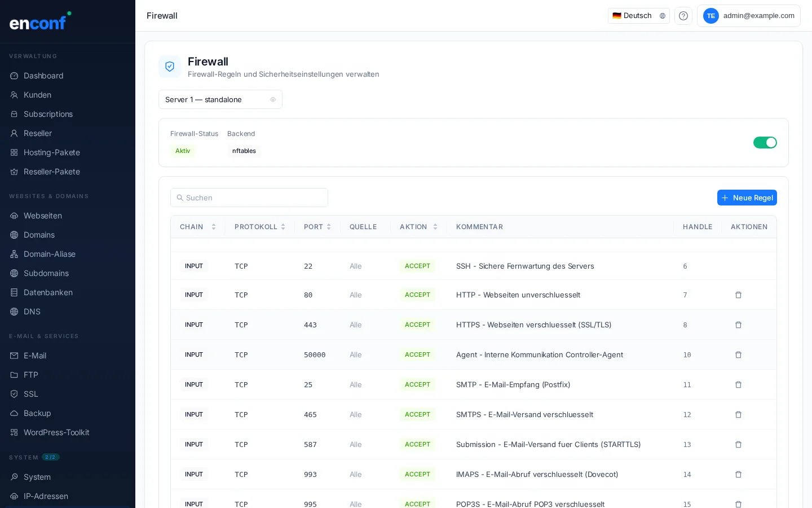
Task: Delete the SMTP port 25 rule
Action: (x=739, y=384)
